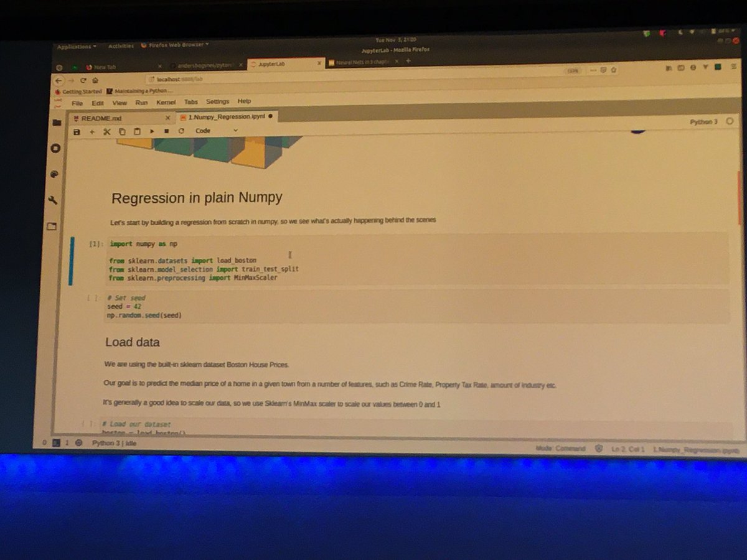Click Activities in the top bar
This screenshot has height=560, width=747.
pyautogui.click(x=121, y=46)
